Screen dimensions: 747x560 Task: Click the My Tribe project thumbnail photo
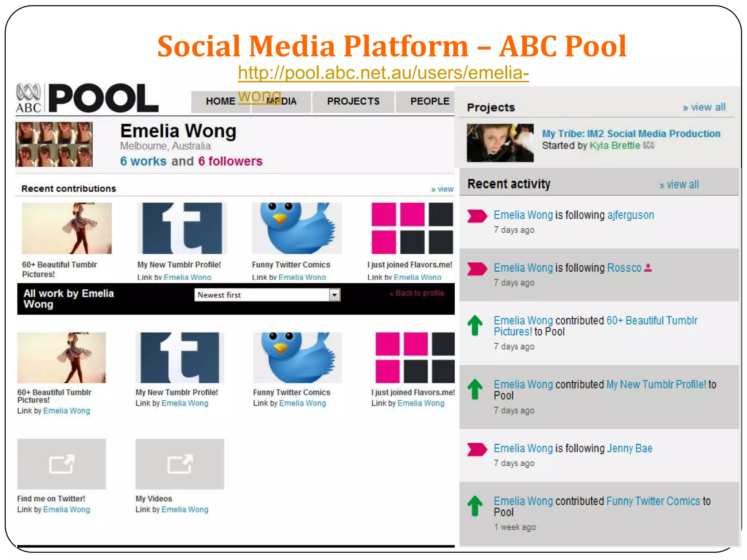tap(500, 143)
